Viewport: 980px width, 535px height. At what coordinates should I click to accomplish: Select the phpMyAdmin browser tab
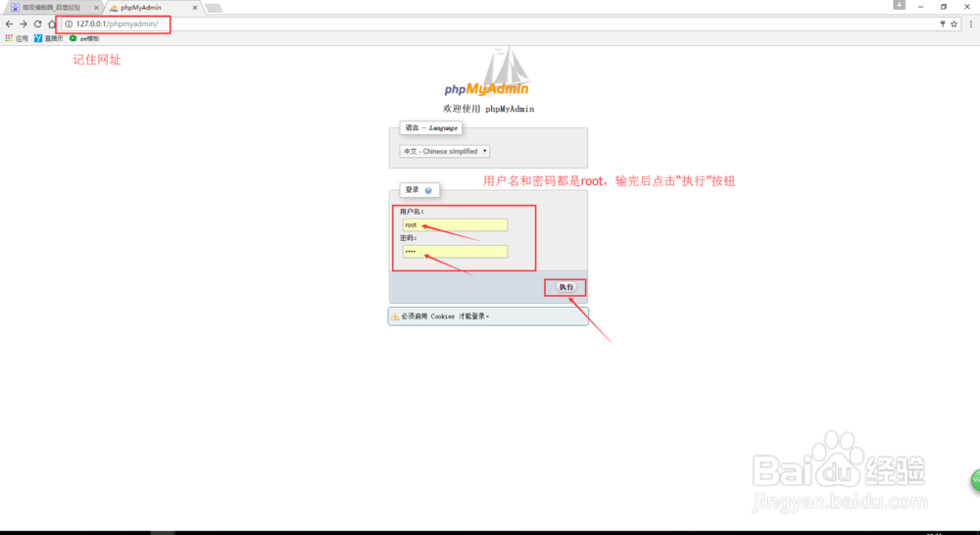(x=150, y=8)
